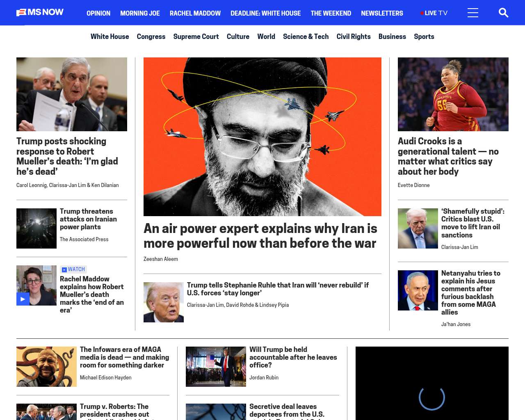The width and height of the screenshot is (525, 420).
Task: Open the hamburger menu icon
Action: tap(473, 13)
